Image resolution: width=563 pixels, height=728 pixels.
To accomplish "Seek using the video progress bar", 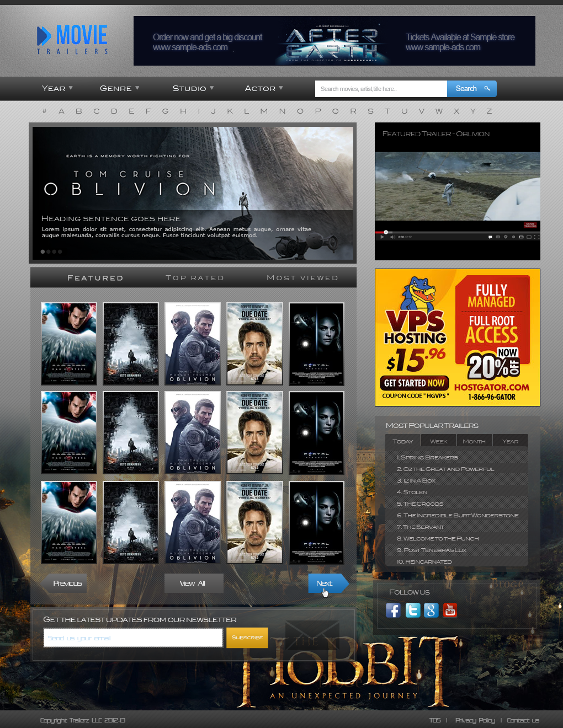I will pyautogui.click(x=458, y=232).
